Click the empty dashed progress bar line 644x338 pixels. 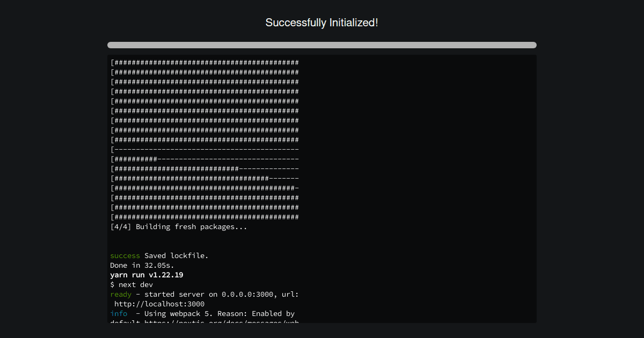(204, 149)
